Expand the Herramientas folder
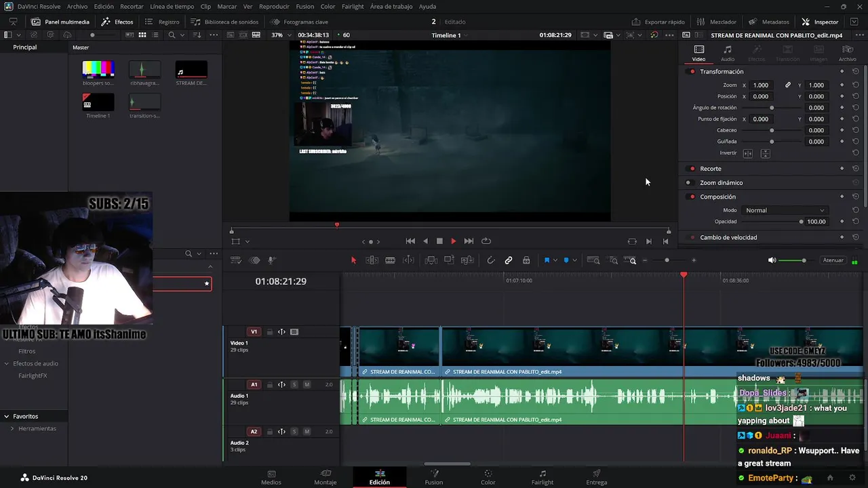 tap(12, 428)
